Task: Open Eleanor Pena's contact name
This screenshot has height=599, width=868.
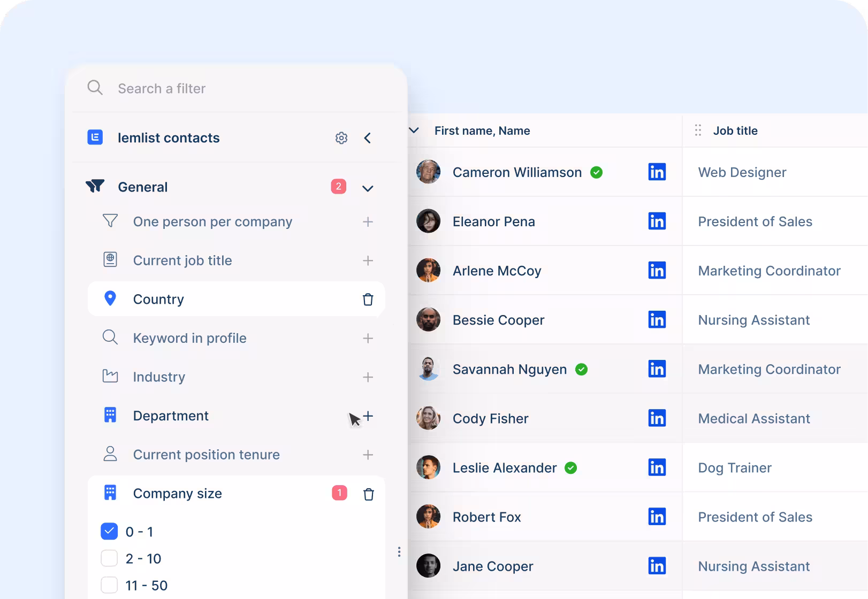Action: (493, 221)
